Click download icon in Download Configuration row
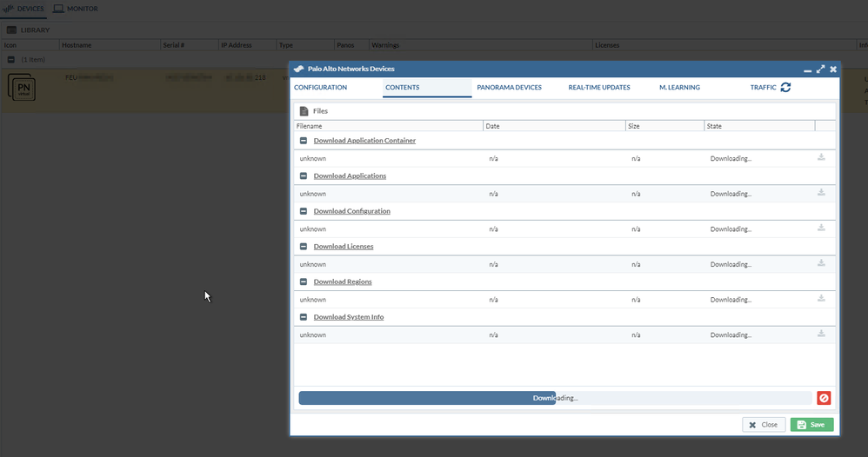Screen dimensions: 868x457 tap(821, 228)
